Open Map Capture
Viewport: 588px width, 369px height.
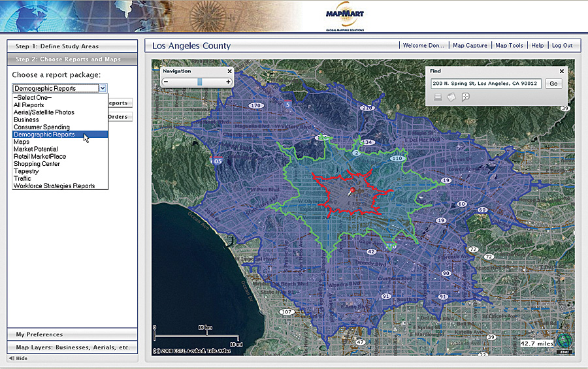(470, 45)
